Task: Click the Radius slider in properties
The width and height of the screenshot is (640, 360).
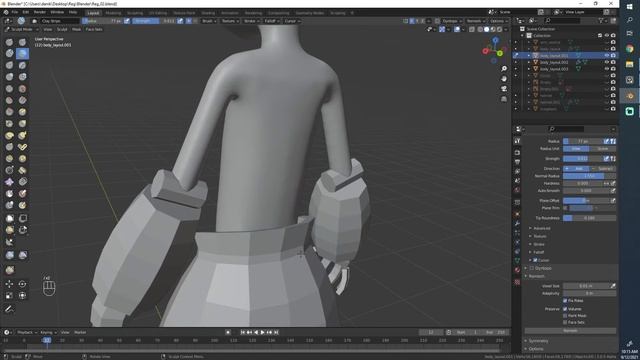Action: coord(583,141)
